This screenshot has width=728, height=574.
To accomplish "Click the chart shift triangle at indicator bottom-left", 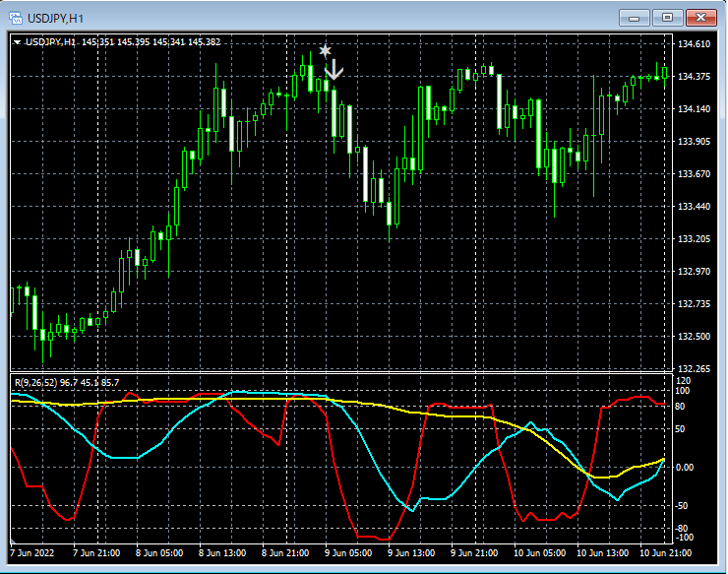I will tap(13, 541).
